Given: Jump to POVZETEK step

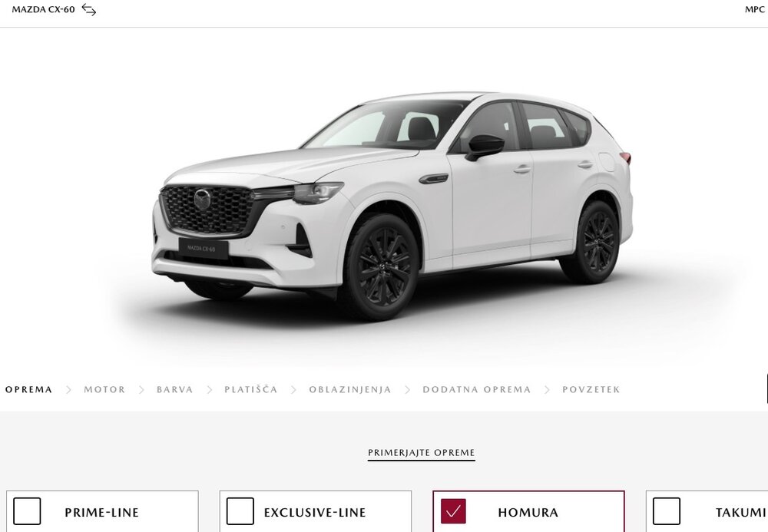Looking at the screenshot, I should pyautogui.click(x=591, y=389).
